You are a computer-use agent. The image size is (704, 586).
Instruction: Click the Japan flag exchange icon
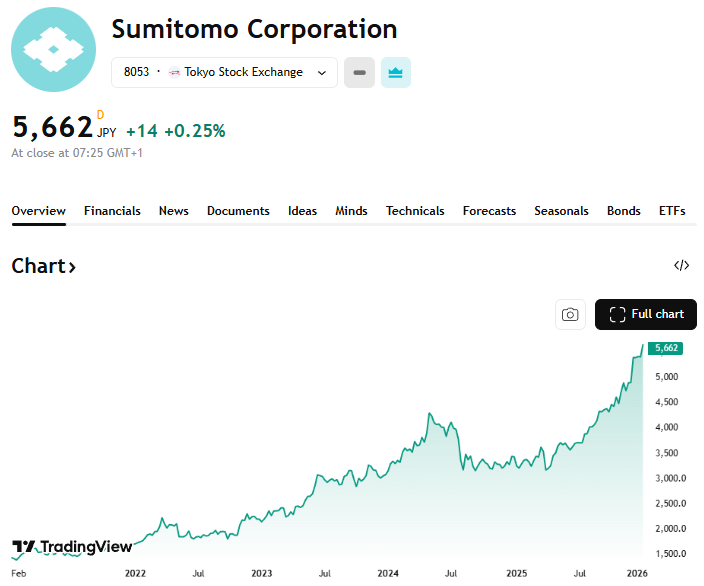pyautogui.click(x=174, y=72)
